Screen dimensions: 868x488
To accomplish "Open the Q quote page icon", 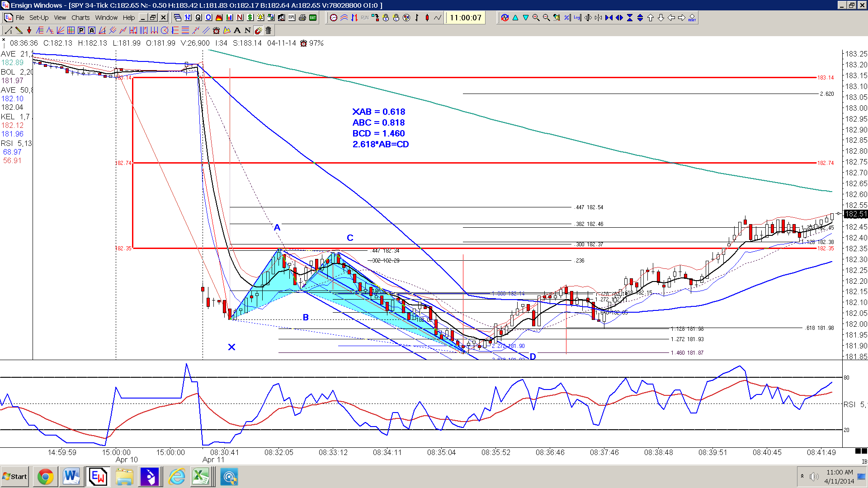I will coord(198,18).
